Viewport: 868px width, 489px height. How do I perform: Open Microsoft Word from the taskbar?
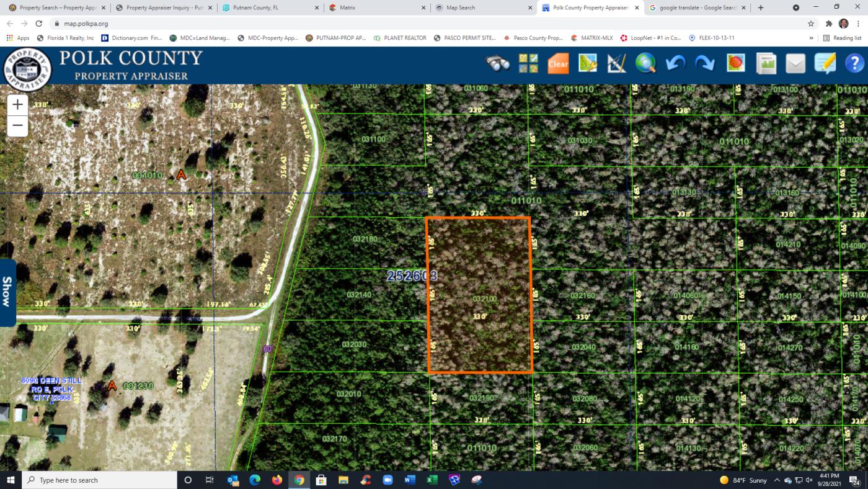click(x=410, y=480)
